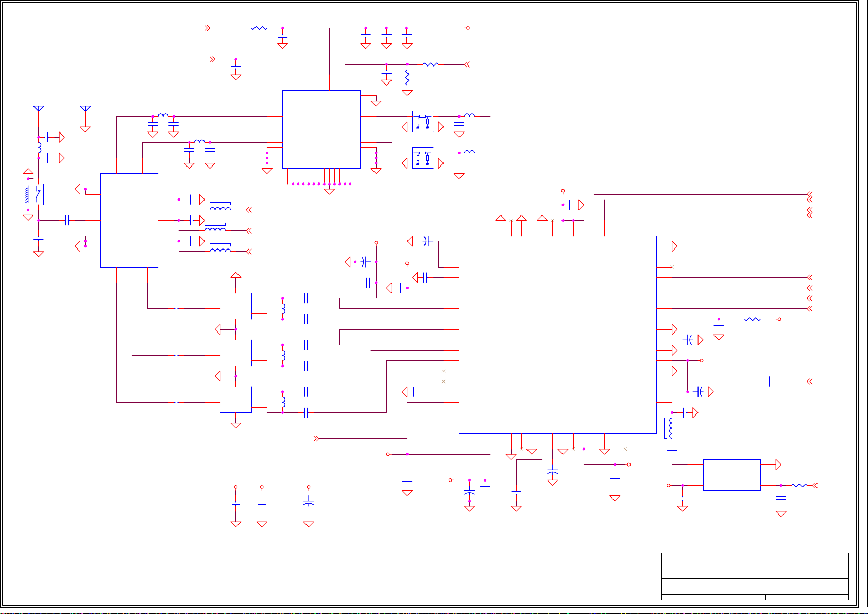Image resolution: width=868 pixels, height=614 pixels.
Task: Select the inductor on the lower filter line into the top IC
Action: pos(200,141)
